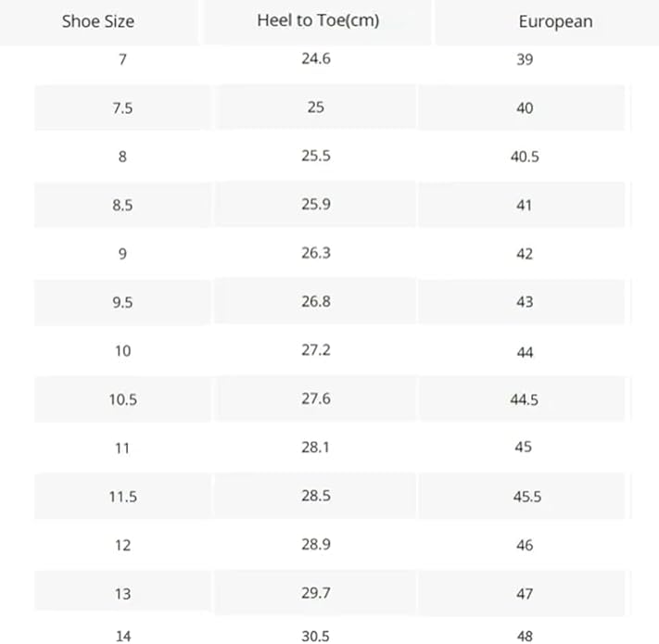Screen dimensions: 659x644
Task: Click the 29.7 heel to toe value
Action: [316, 593]
